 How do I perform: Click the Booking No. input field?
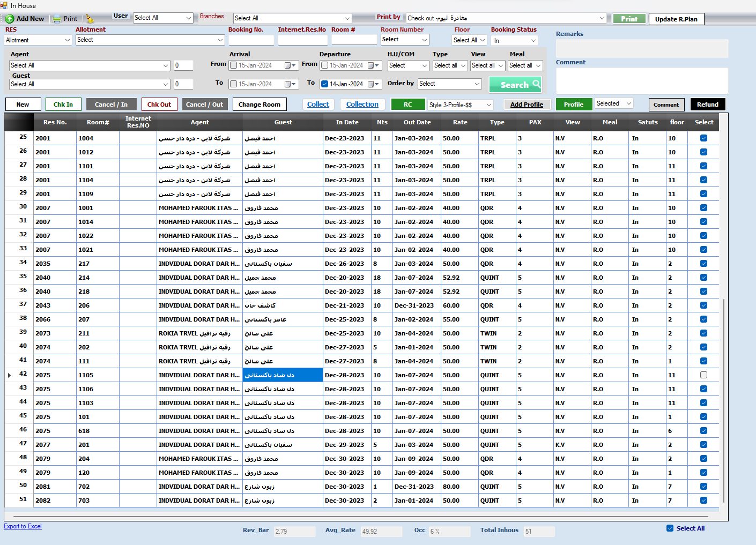pyautogui.click(x=251, y=40)
